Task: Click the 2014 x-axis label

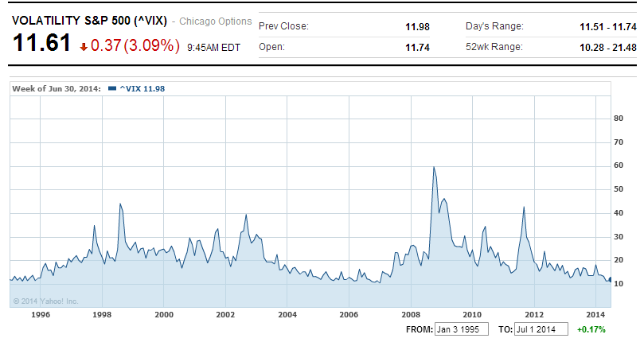Action: pos(595,315)
